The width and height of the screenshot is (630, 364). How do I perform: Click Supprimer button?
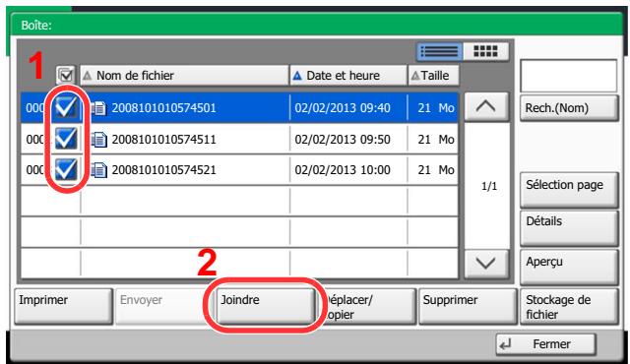(x=468, y=306)
